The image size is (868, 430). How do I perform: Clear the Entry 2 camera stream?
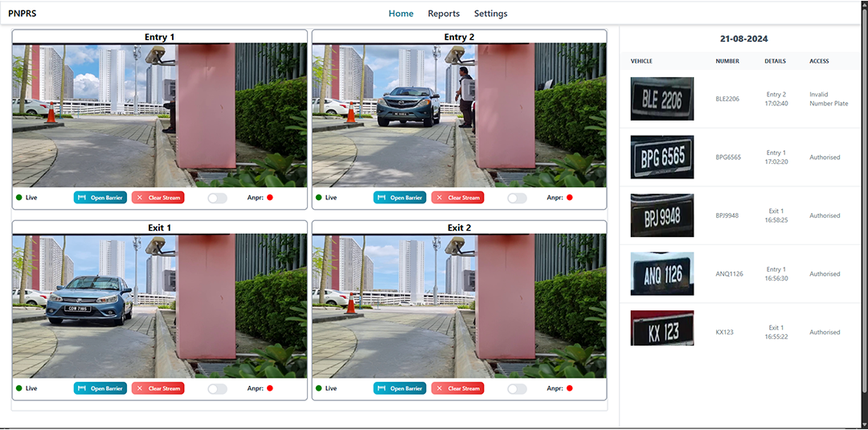coord(457,198)
